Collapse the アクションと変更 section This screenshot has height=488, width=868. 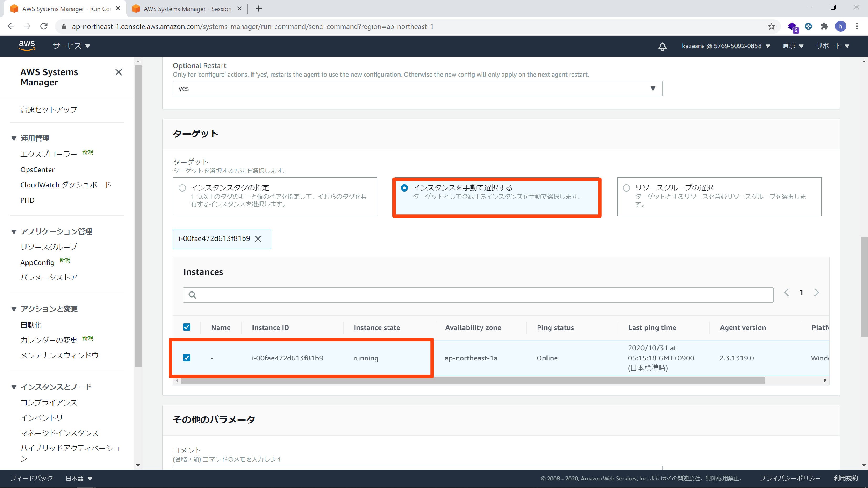pyautogui.click(x=14, y=309)
